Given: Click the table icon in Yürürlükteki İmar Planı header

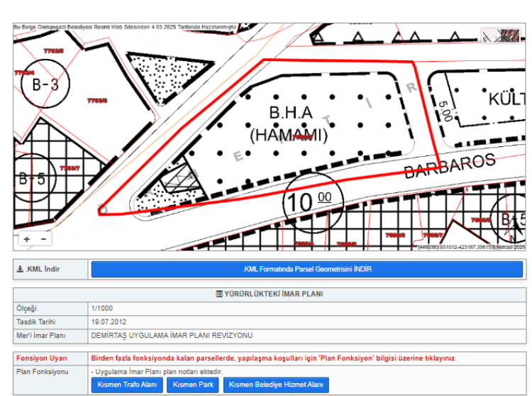Looking at the screenshot, I should (219, 294).
